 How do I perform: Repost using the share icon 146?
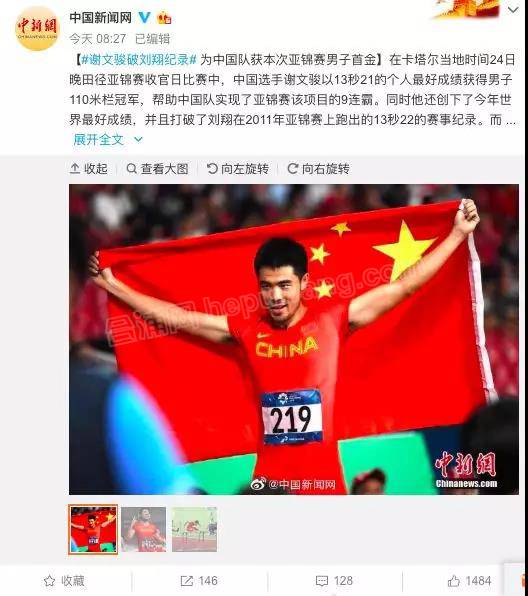point(199,581)
